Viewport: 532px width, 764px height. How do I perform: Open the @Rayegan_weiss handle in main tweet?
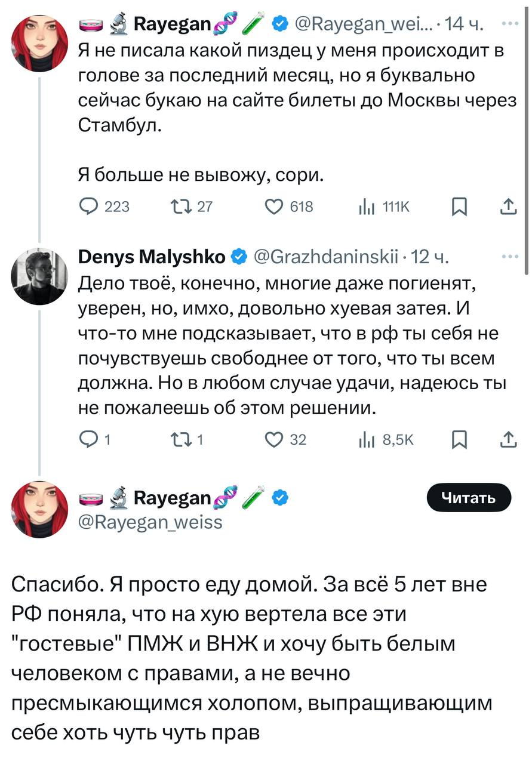click(150, 522)
